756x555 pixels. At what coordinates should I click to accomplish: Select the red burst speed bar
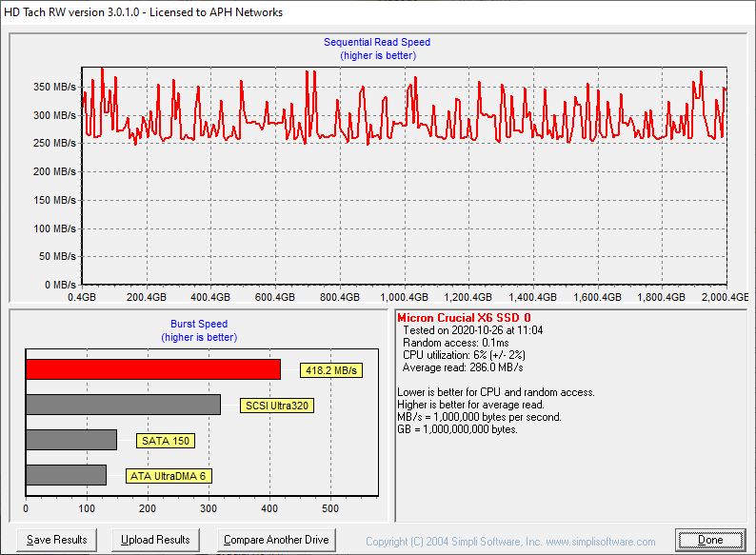coord(152,369)
